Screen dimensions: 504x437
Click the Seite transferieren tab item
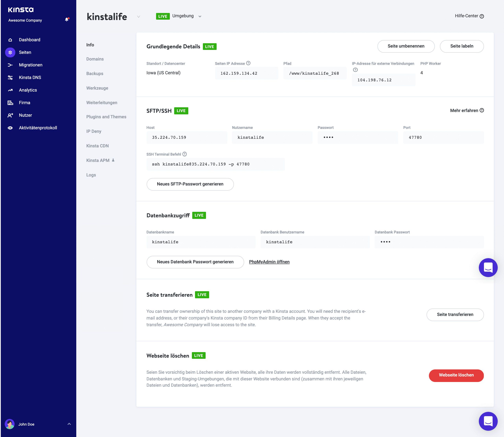169,294
